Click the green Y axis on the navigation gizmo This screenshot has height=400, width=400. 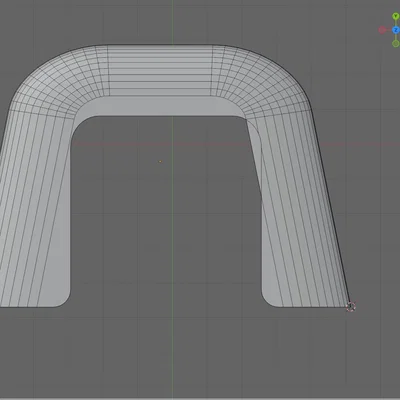click(x=395, y=16)
